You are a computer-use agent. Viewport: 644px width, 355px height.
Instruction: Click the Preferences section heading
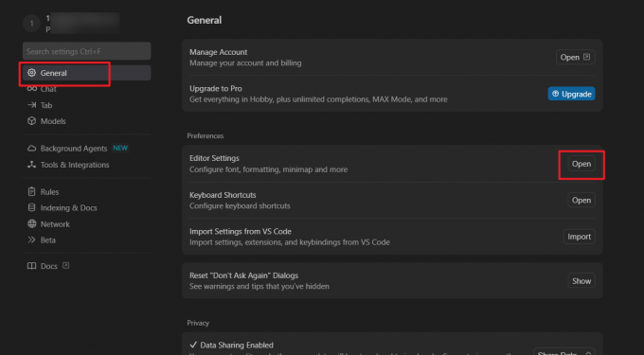206,135
